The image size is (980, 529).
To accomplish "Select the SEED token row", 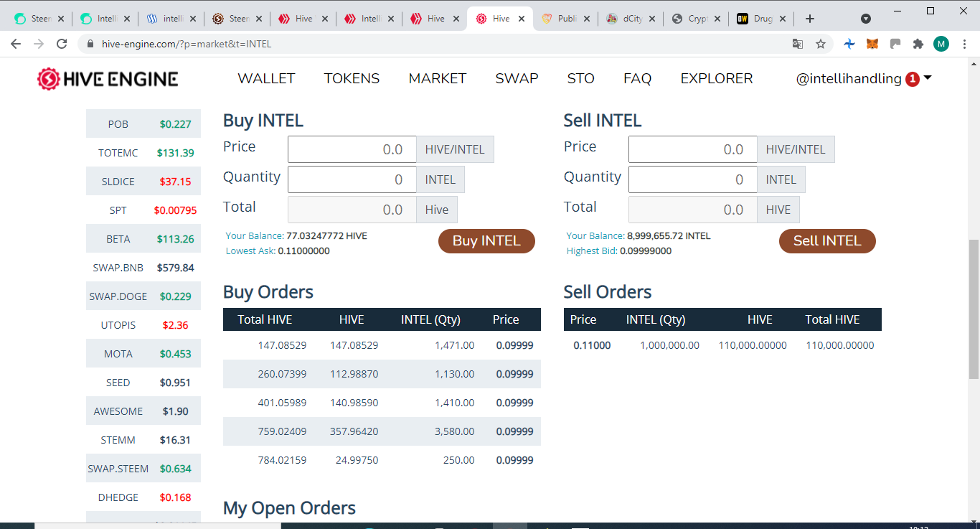I will click(143, 382).
